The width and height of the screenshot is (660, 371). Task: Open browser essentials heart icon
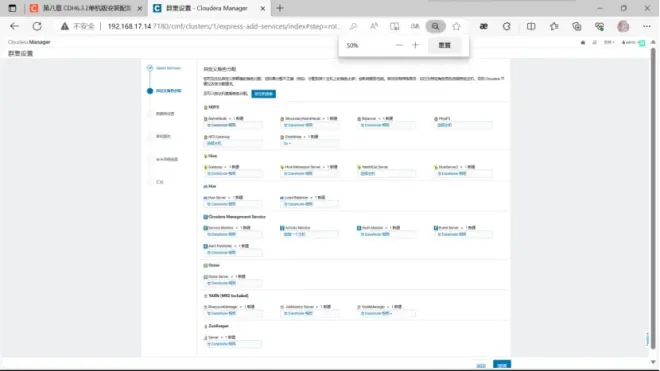599,26
